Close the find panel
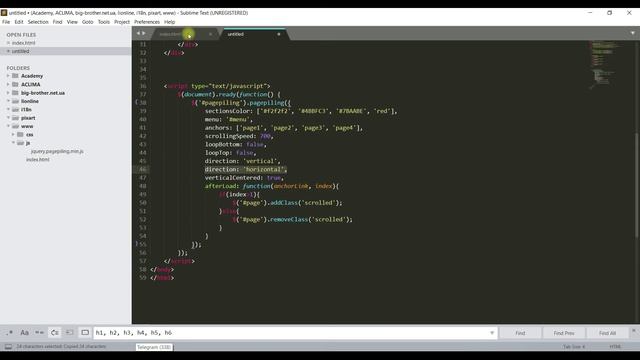The image size is (640, 360). (x=634, y=330)
